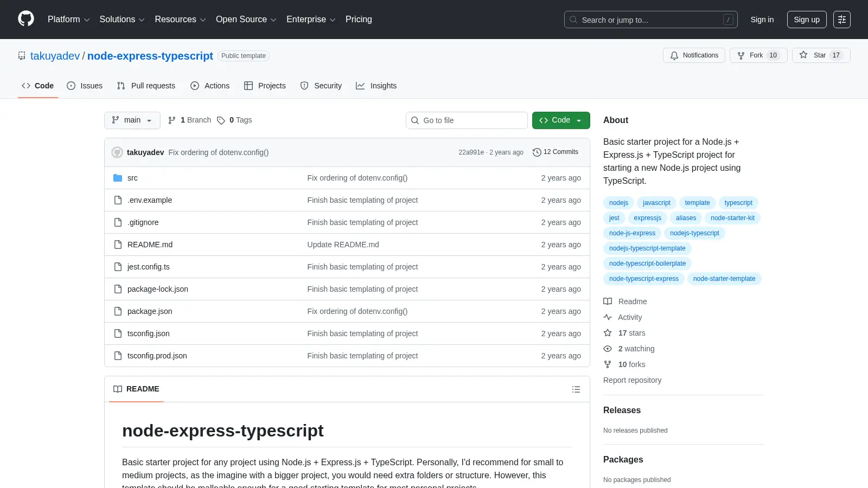Expand the Open Source menu
The image size is (868, 488).
tap(246, 20)
